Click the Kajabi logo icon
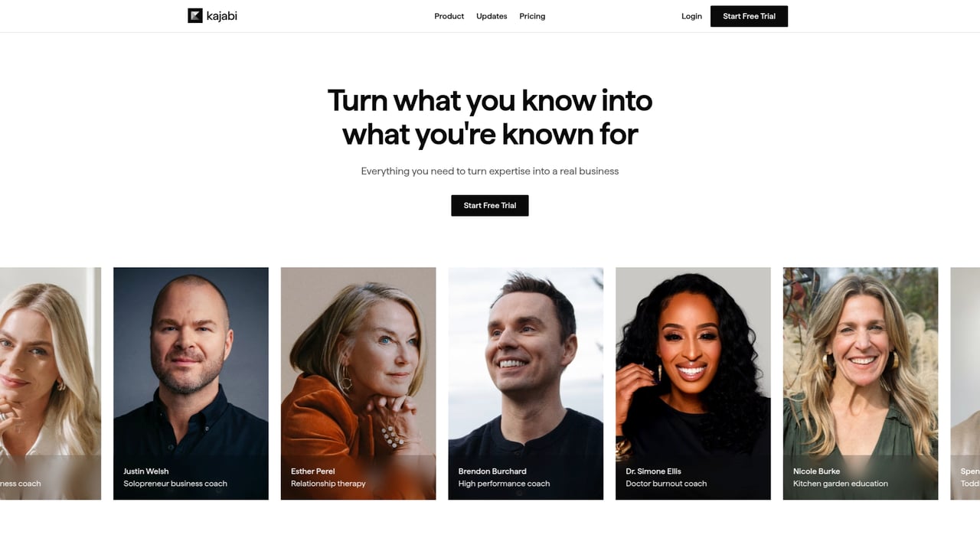980x551 pixels. point(195,15)
